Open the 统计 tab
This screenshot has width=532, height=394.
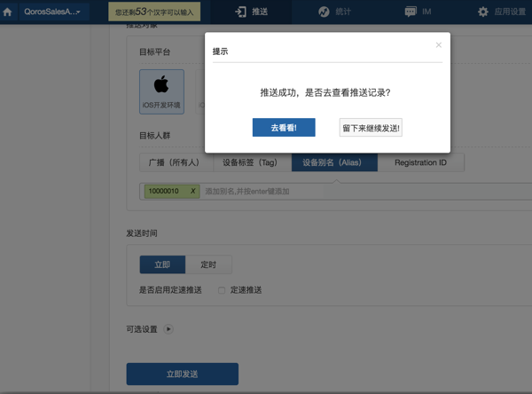[x=334, y=12]
